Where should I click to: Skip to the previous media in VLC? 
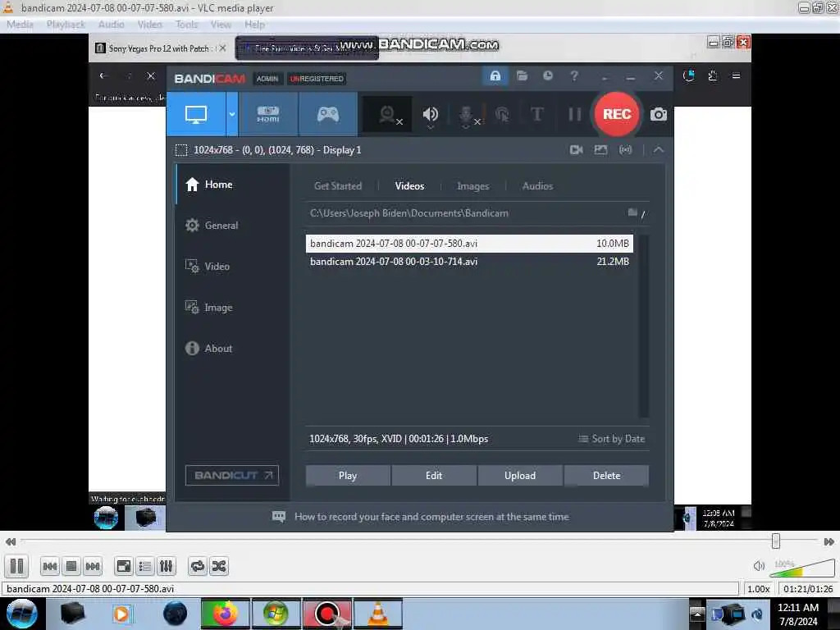click(x=50, y=566)
